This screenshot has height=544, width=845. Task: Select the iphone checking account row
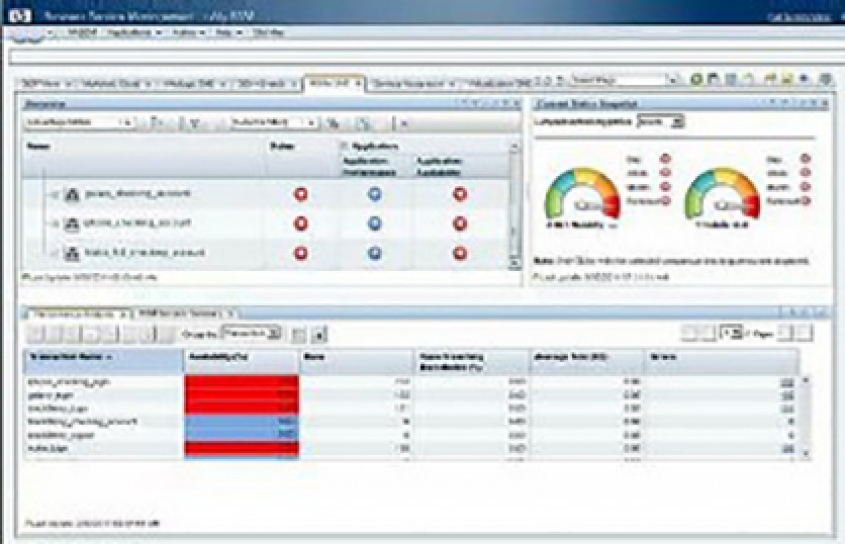point(267,223)
